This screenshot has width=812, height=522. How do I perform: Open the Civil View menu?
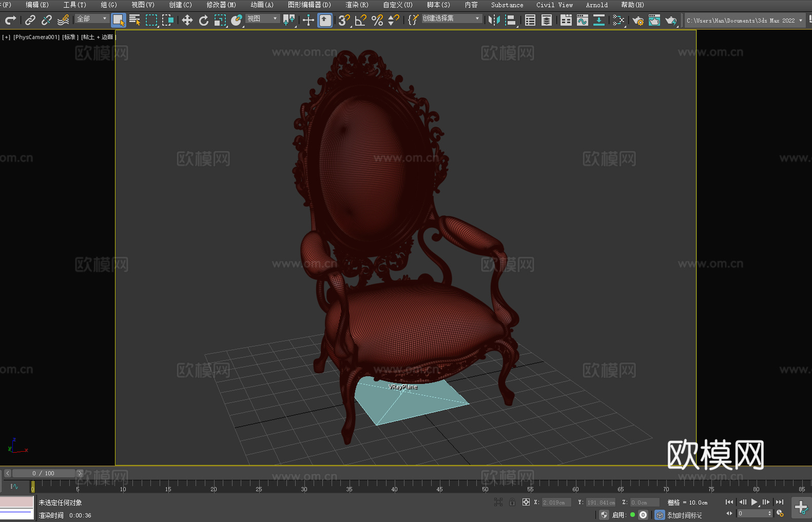point(554,5)
